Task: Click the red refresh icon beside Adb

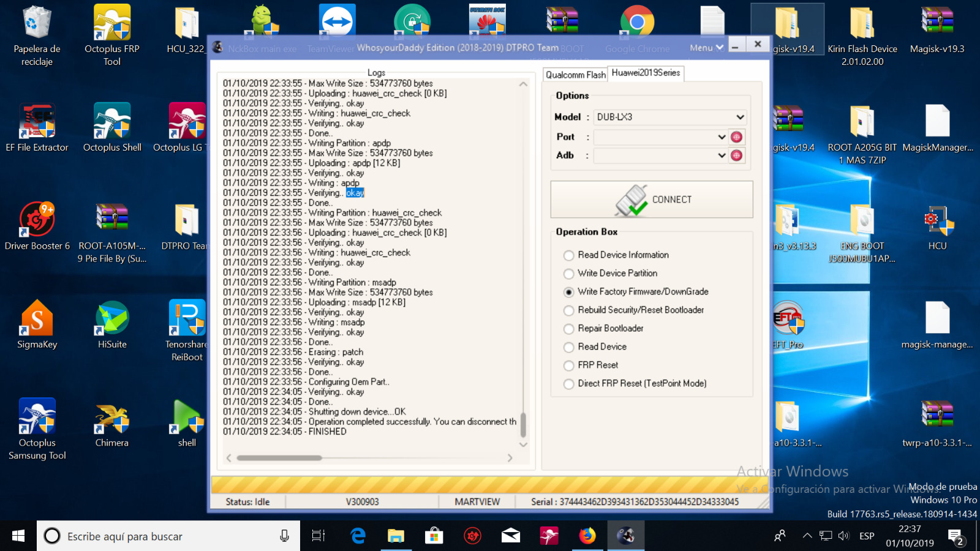Action: 736,156
